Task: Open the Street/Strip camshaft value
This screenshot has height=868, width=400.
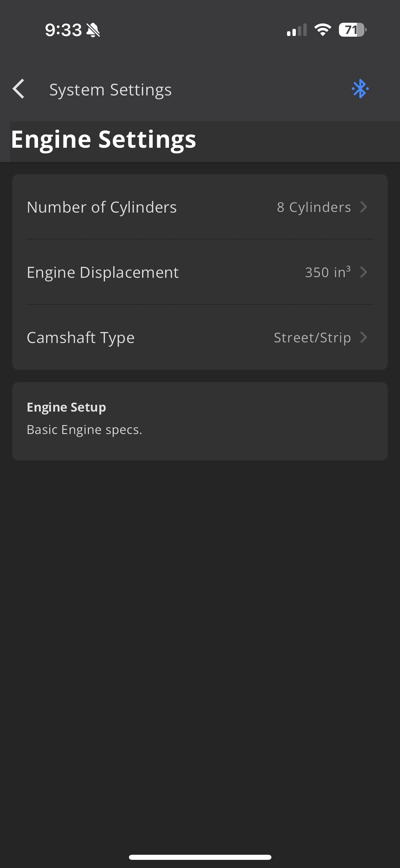Action: tap(312, 337)
